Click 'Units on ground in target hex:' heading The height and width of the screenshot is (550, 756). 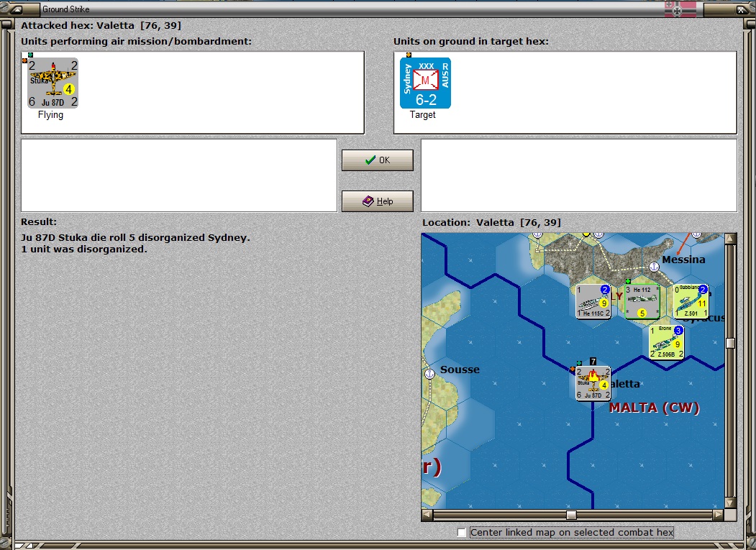471,42
